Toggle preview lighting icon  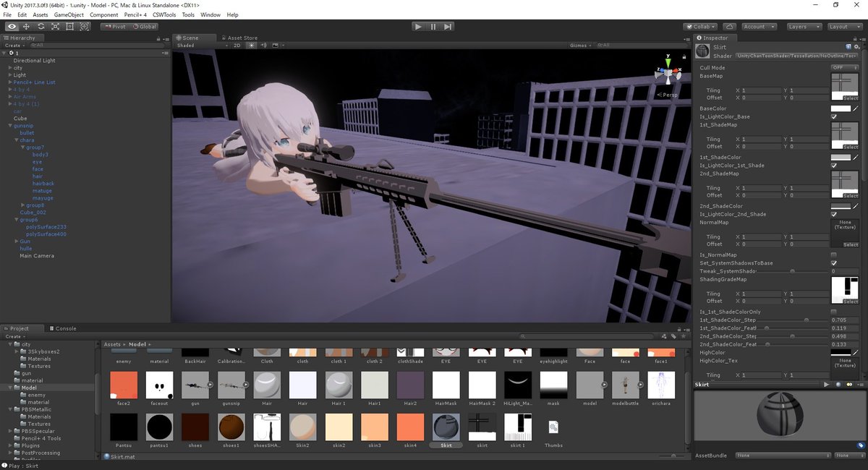click(x=849, y=385)
